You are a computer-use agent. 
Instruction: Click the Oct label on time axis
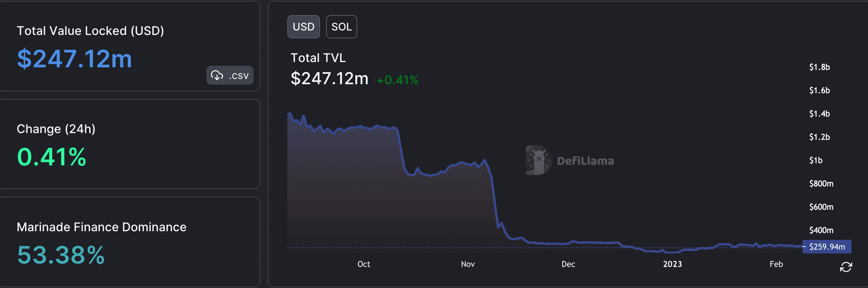364,264
